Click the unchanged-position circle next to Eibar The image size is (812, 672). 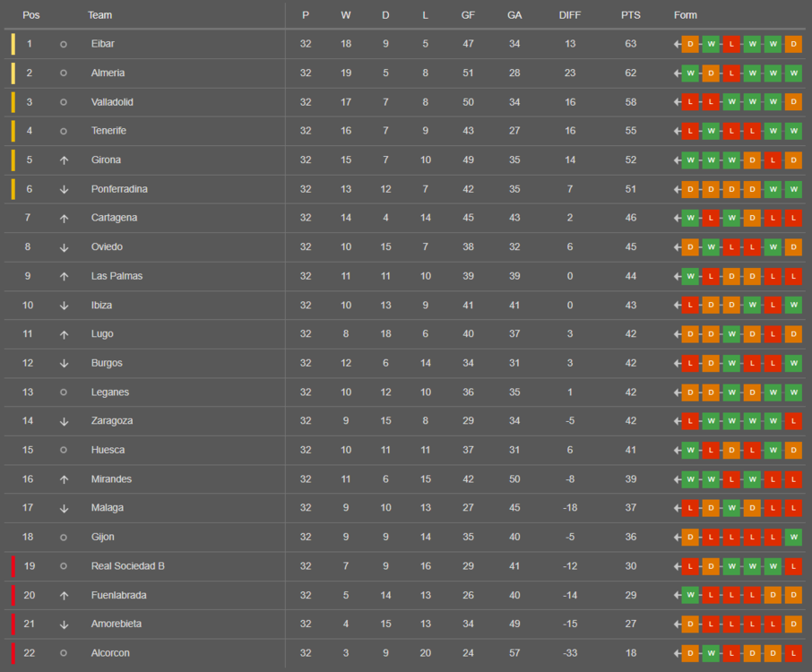[x=64, y=44]
